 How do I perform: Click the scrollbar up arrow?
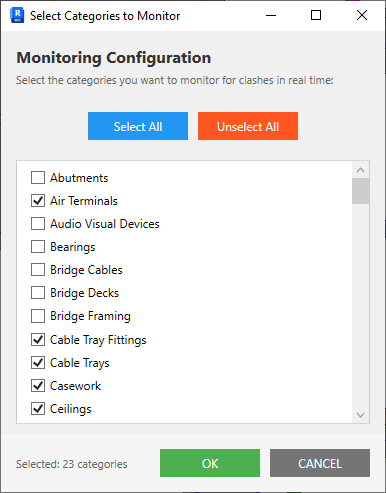[x=360, y=170]
